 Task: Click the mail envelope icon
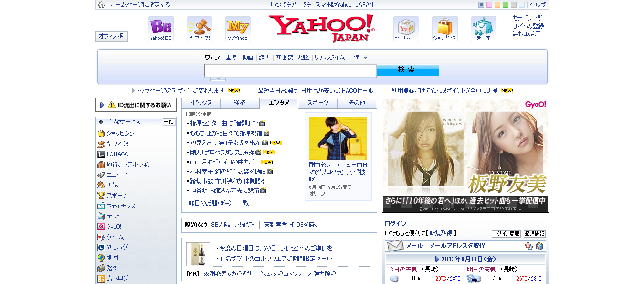[x=395, y=246]
